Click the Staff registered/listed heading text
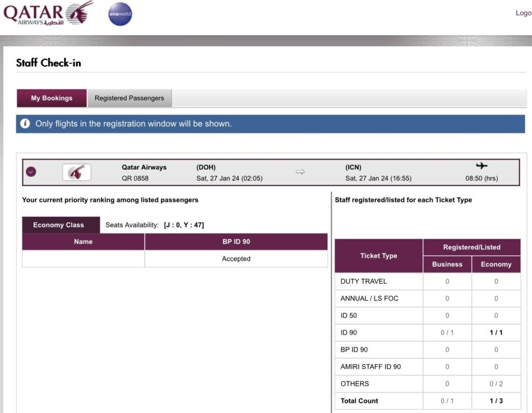 click(x=403, y=200)
